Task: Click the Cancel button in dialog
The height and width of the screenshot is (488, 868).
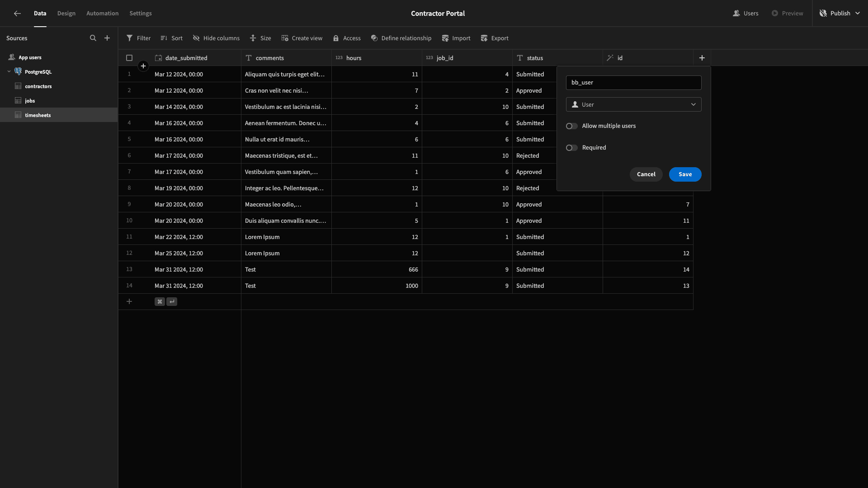Action: click(646, 174)
